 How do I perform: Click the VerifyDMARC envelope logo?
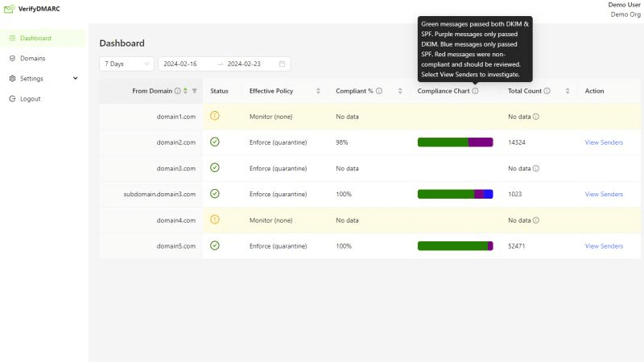tap(9, 10)
